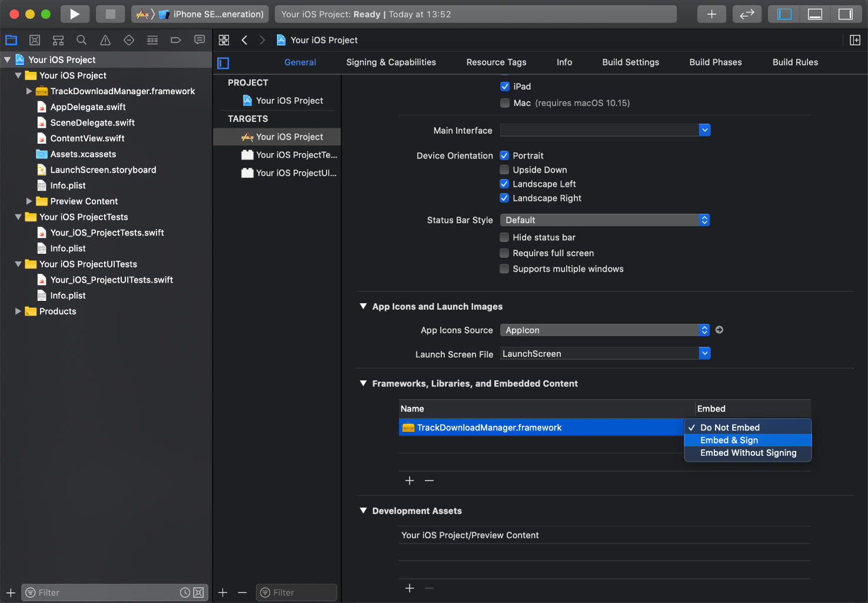This screenshot has height=603, width=868.
Task: Open the Symbol navigator
Action: 58,40
